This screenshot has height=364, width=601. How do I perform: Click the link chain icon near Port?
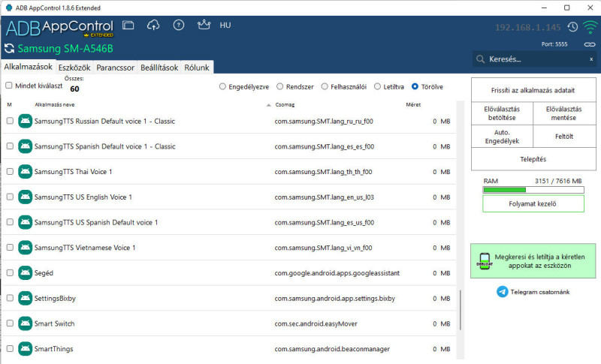click(x=590, y=44)
